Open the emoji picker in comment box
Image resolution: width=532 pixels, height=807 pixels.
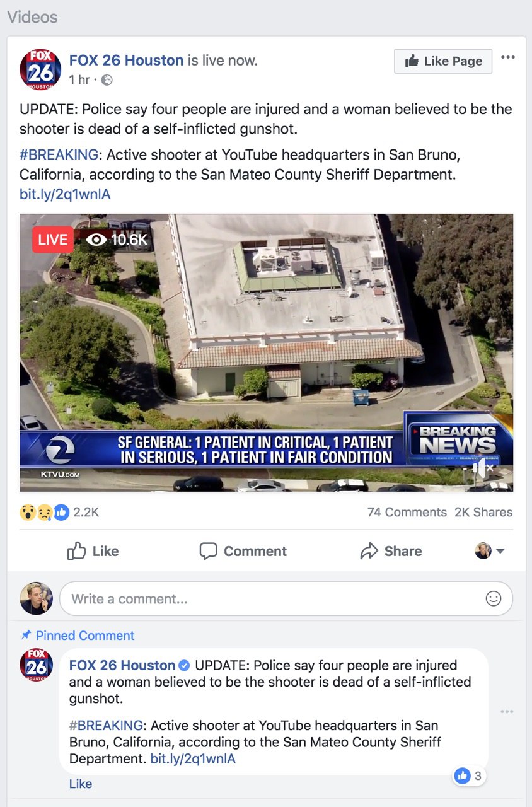click(x=494, y=598)
